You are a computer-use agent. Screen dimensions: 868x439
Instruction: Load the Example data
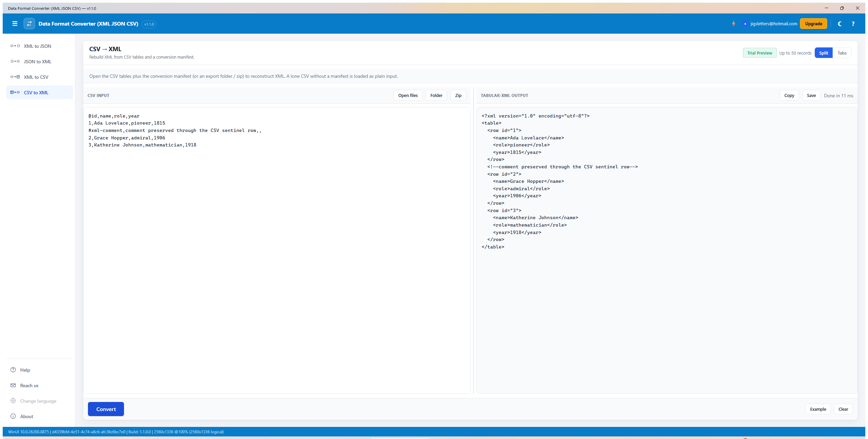click(818, 409)
